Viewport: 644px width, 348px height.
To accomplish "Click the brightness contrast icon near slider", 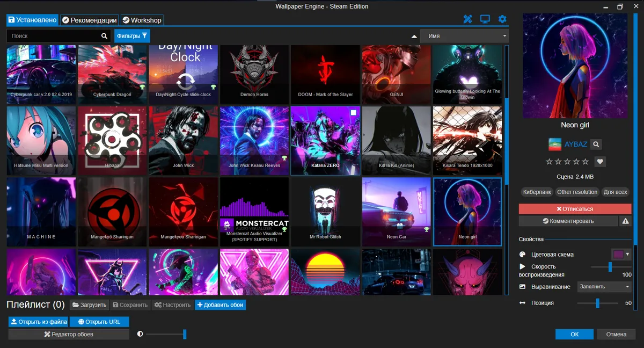I will click(140, 334).
